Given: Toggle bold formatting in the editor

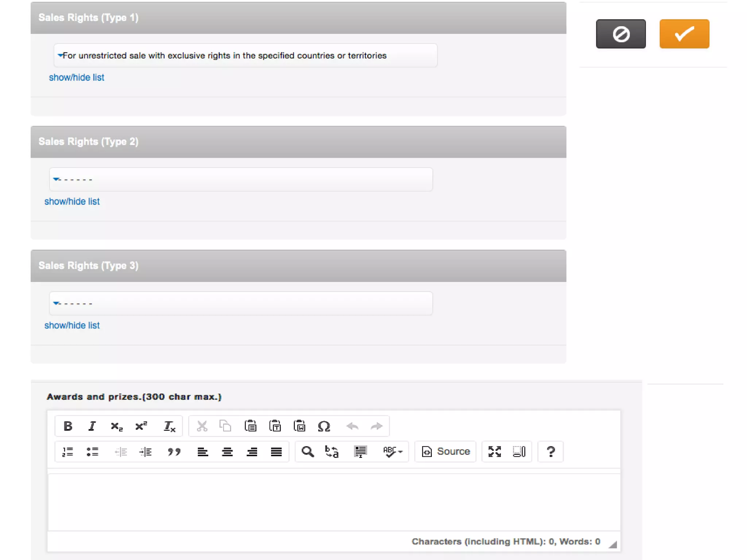Looking at the screenshot, I should 68,426.
